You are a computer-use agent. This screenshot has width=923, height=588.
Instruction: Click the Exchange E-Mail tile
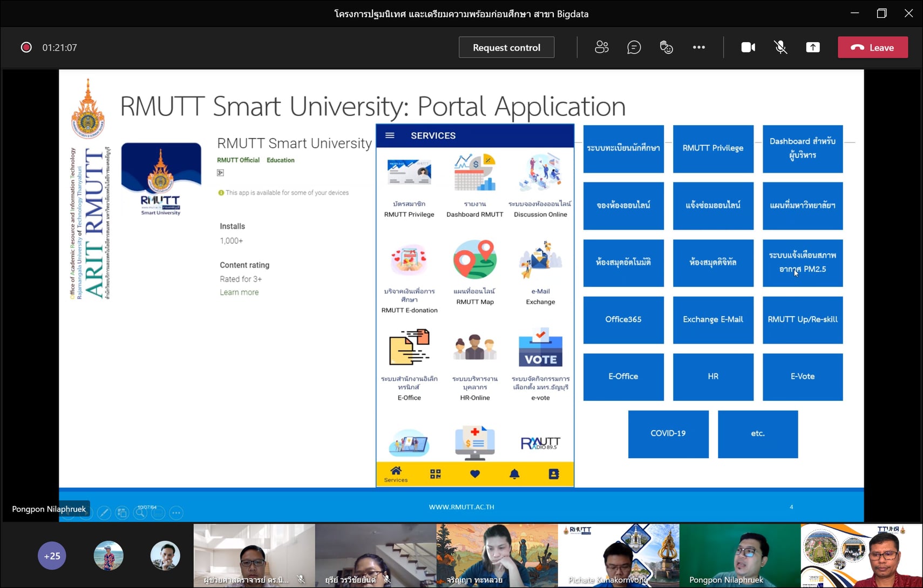click(x=713, y=319)
